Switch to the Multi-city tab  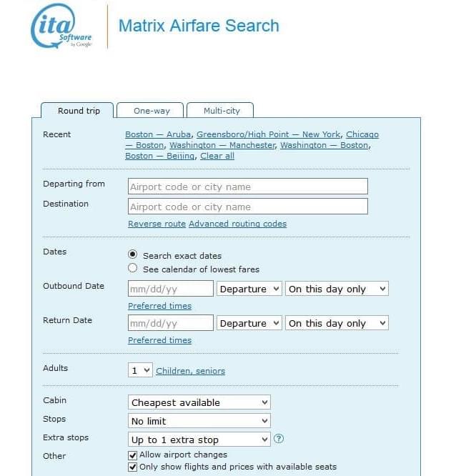(222, 111)
